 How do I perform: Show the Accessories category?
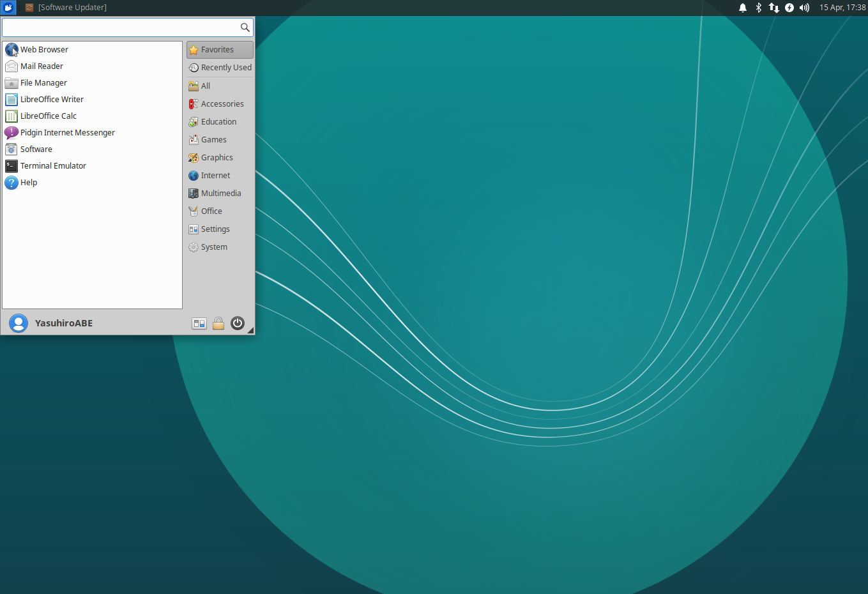pyautogui.click(x=220, y=104)
